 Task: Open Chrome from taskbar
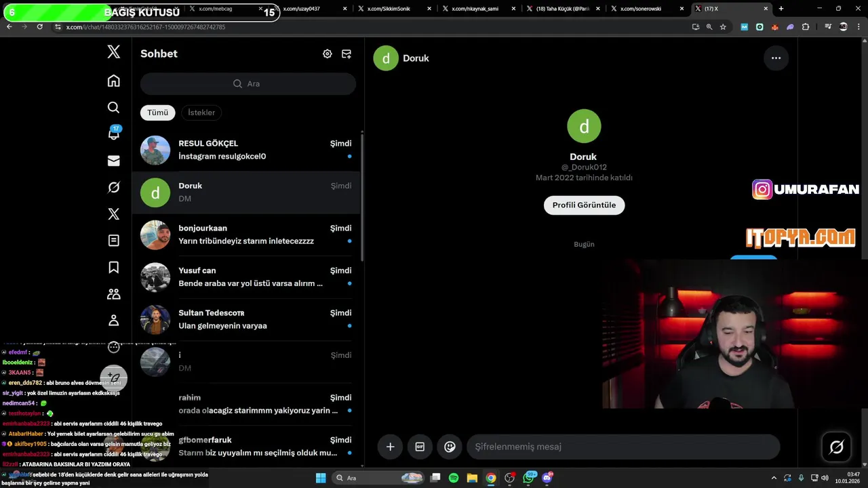tap(490, 478)
